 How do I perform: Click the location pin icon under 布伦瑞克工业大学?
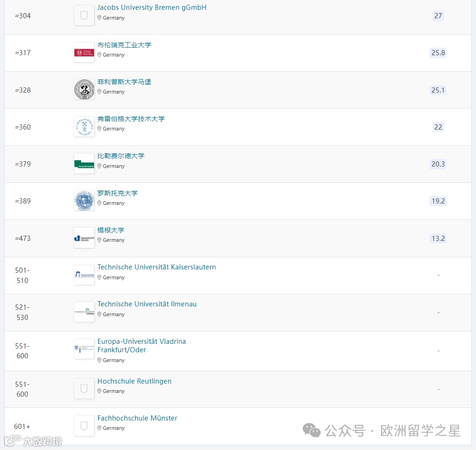(99, 55)
